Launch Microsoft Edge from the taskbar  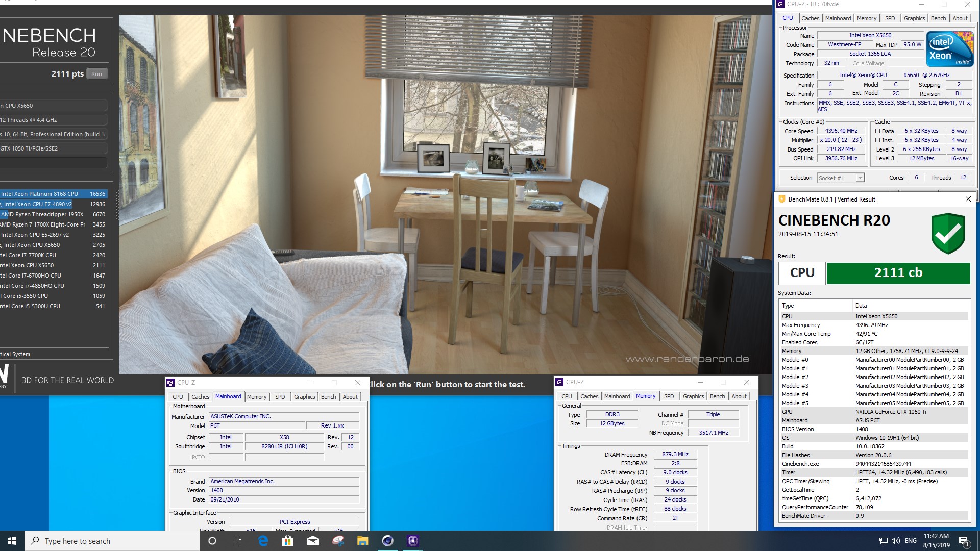pyautogui.click(x=263, y=541)
